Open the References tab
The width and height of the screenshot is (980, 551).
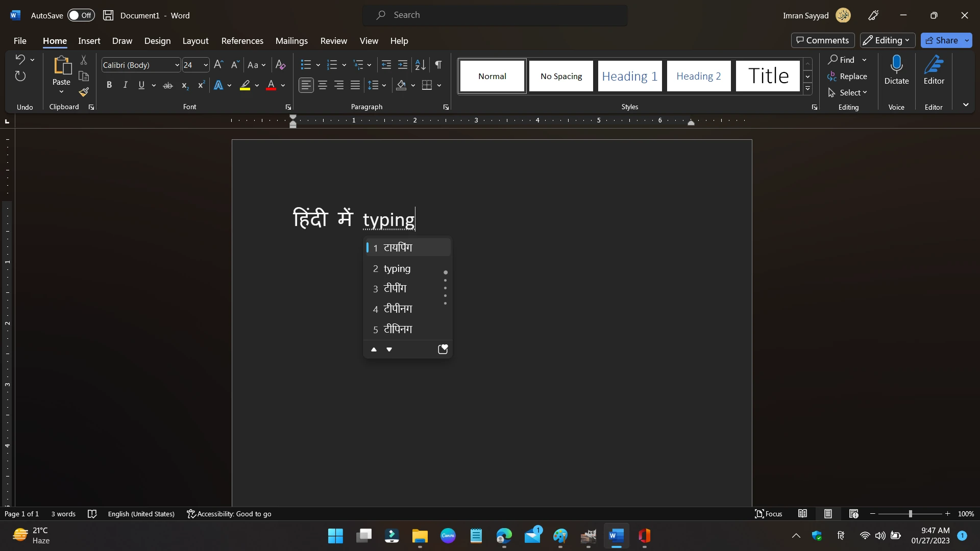(242, 41)
